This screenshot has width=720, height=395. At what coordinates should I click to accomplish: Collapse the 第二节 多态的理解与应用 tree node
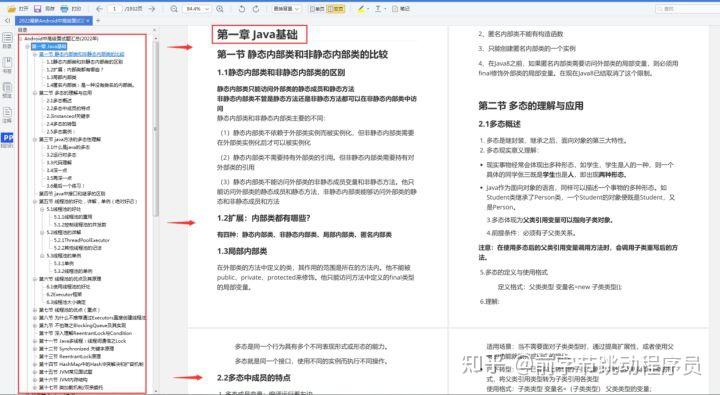click(35, 93)
